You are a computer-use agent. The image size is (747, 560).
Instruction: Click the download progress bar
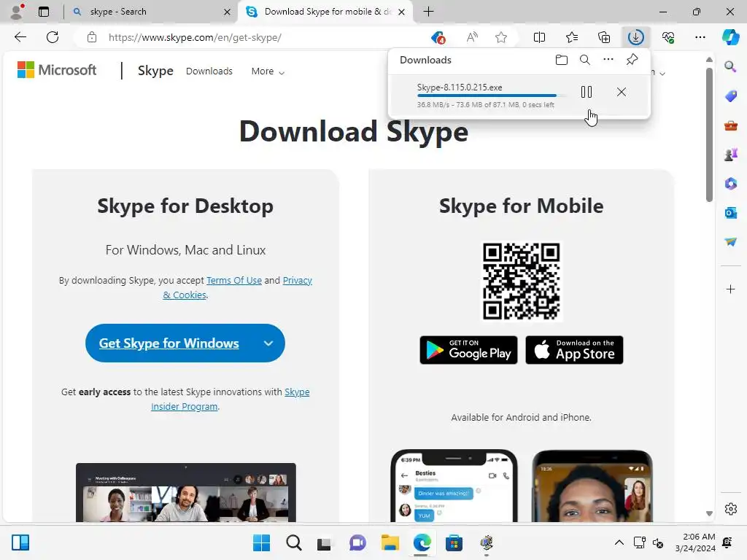491,96
